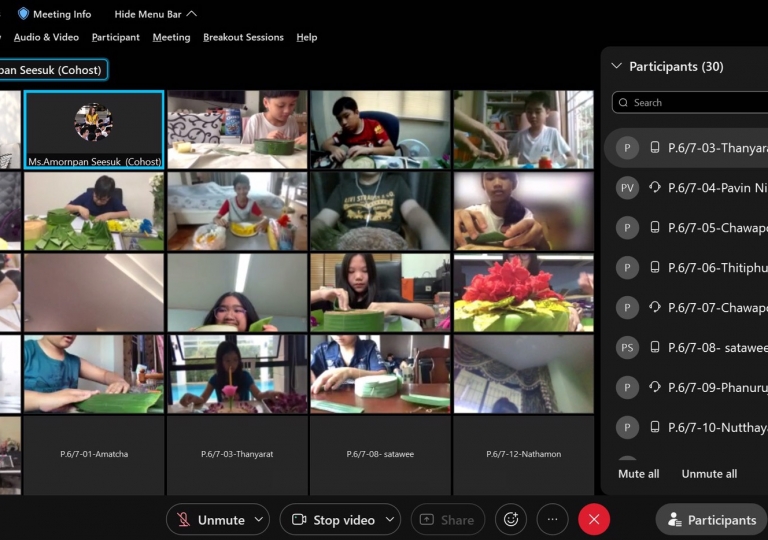Unmute your microphone
This screenshot has width=768, height=540.
tap(211, 519)
